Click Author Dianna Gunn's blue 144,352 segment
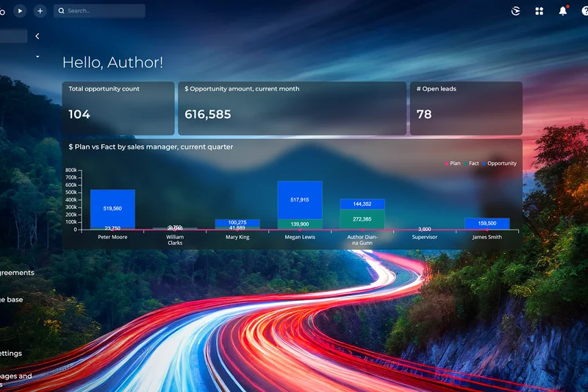Image resolution: width=588 pixels, height=392 pixels. (x=362, y=204)
